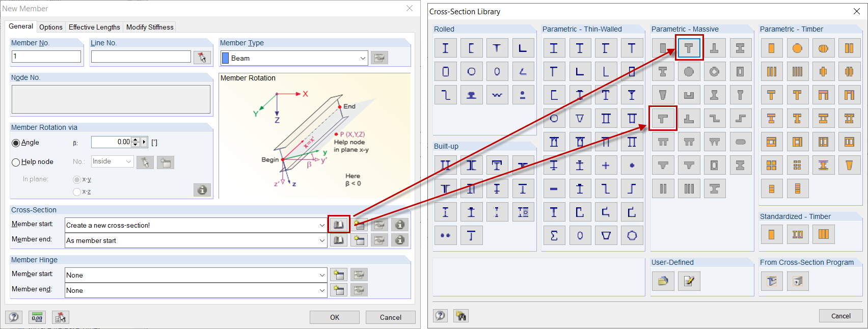Click binoculars search icon in Cross-Section Library
The height and width of the screenshot is (329, 868).
tap(461, 316)
